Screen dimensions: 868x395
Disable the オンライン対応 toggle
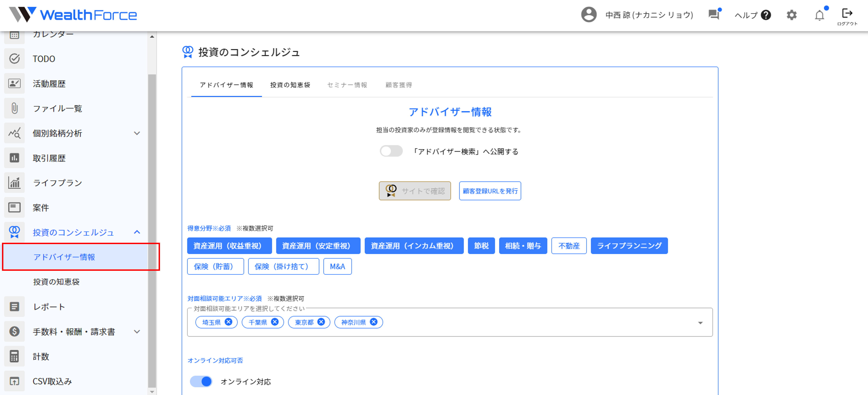point(201,381)
